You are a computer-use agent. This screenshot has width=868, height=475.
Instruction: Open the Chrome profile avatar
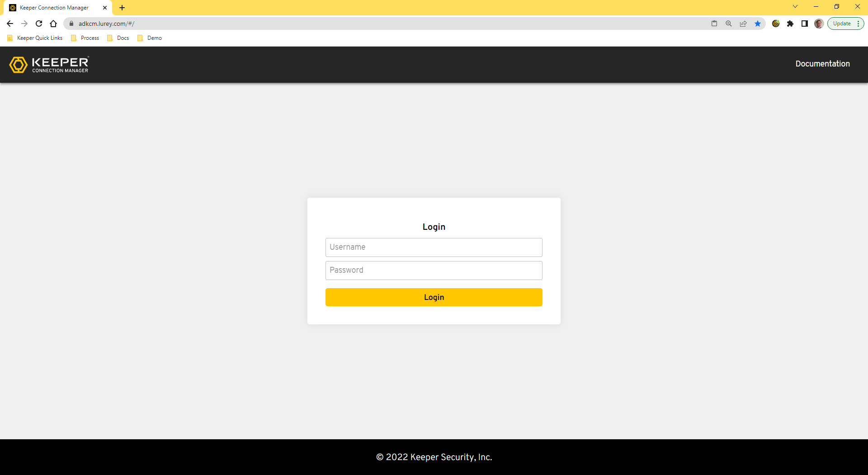coord(819,24)
